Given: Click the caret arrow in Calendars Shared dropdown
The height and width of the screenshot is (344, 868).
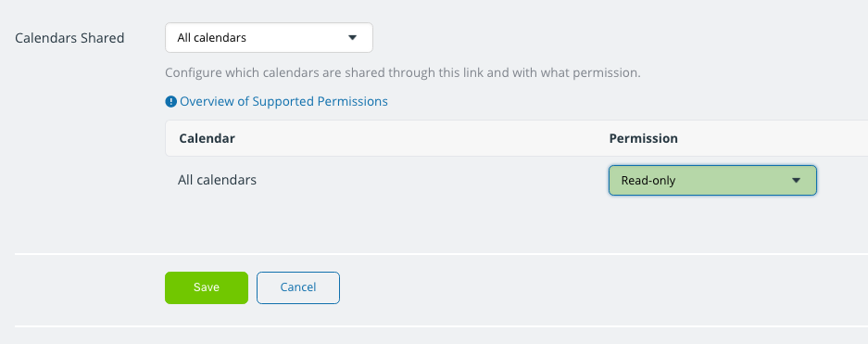Looking at the screenshot, I should click(x=352, y=38).
